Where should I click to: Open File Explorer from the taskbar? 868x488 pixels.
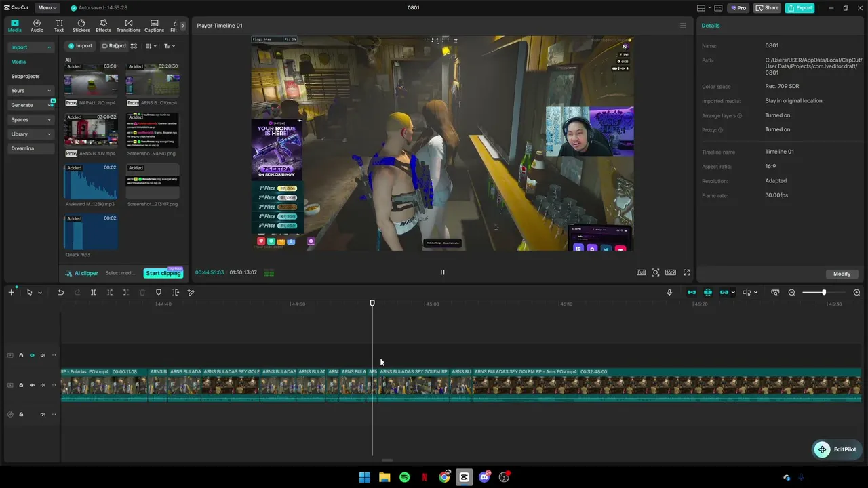coord(384,477)
